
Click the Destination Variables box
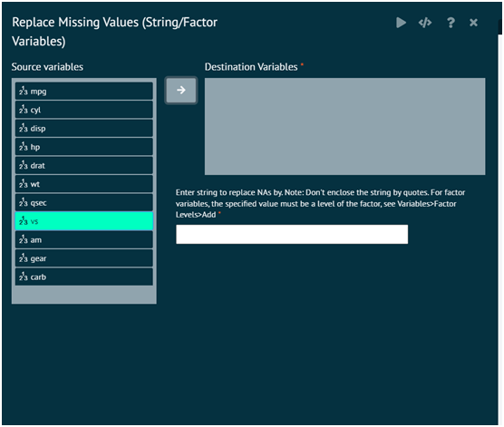344,126
